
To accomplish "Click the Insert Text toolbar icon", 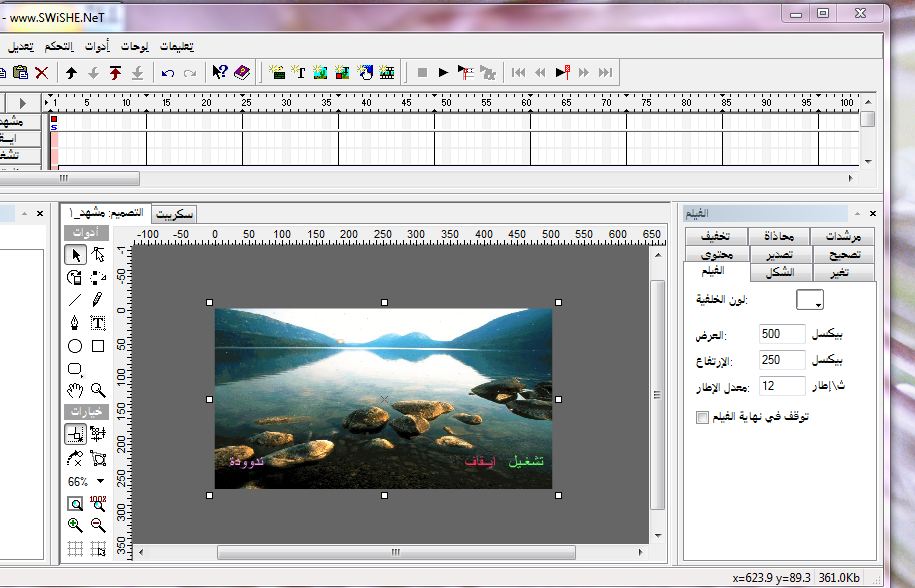I will pos(298,72).
